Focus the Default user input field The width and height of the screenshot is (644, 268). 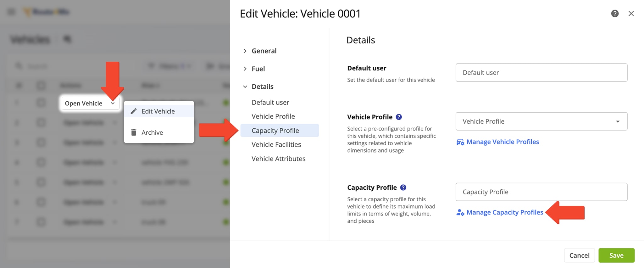[541, 73]
